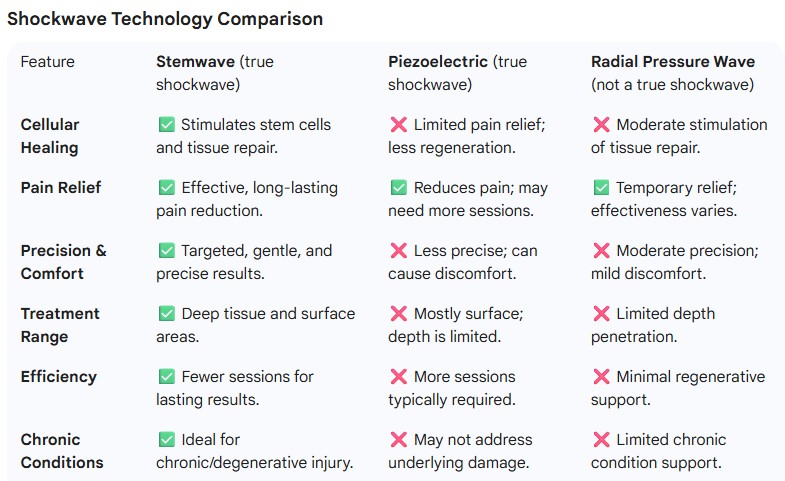
Task: Click the "Shockwave Technology Comparison" title
Action: pos(165,19)
